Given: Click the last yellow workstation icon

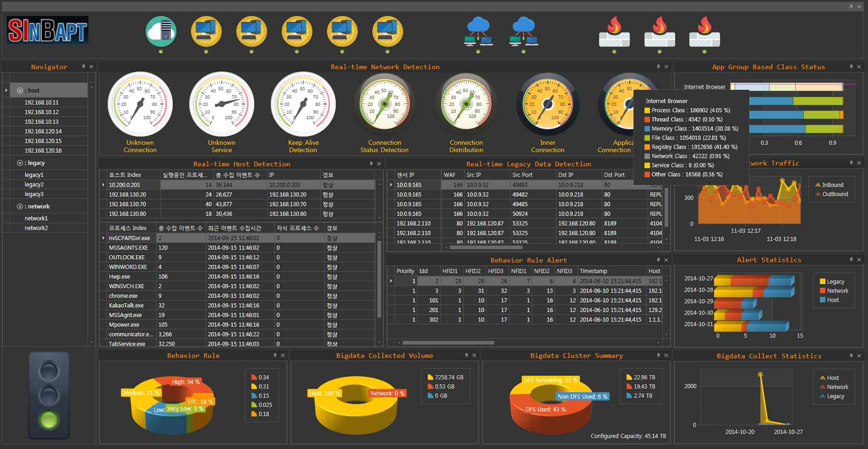Looking at the screenshot, I should 388,31.
